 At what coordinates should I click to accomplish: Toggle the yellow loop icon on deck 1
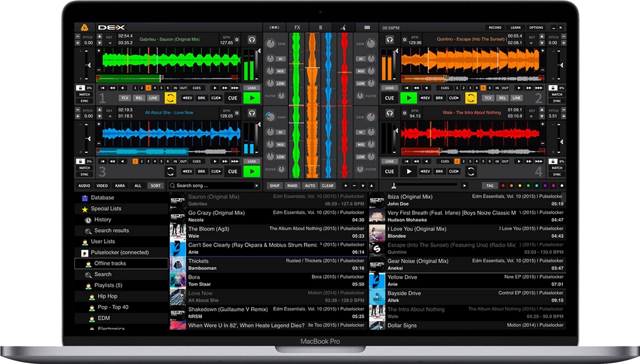point(170,98)
